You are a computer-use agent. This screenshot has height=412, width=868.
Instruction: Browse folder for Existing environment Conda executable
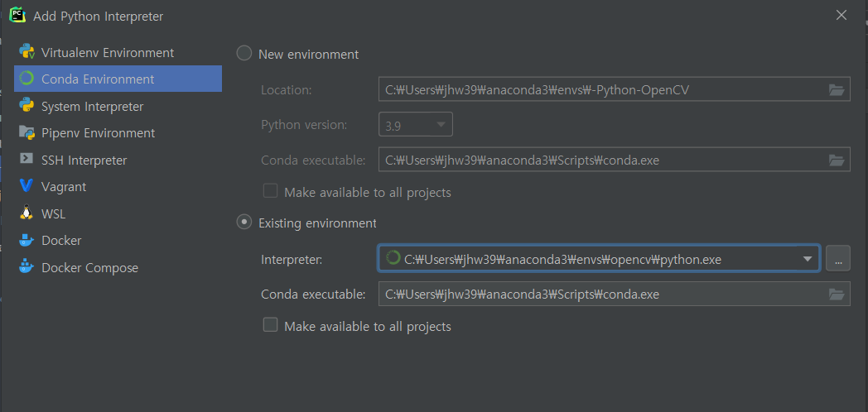837,295
